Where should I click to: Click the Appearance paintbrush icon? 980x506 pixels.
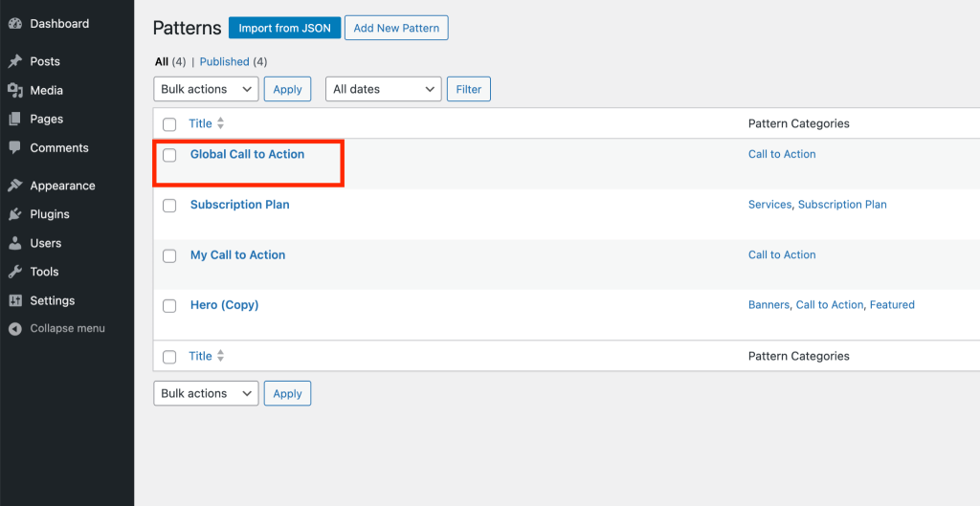pyautogui.click(x=15, y=186)
